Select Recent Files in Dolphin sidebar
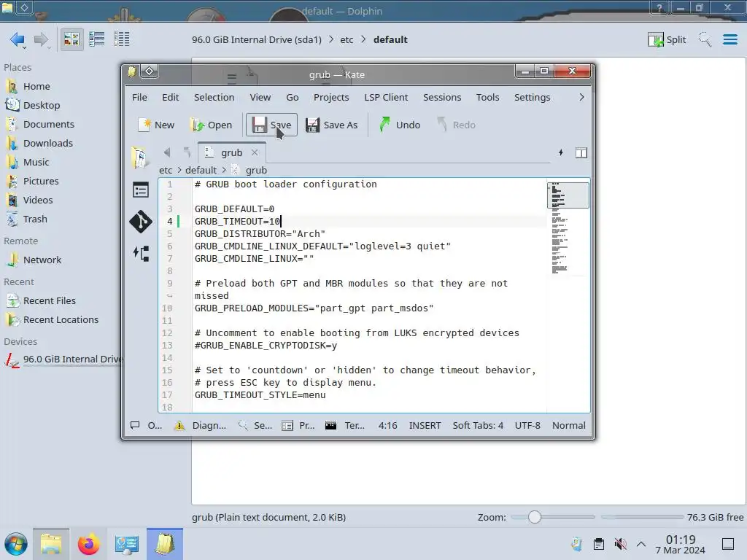The width and height of the screenshot is (747, 560). (x=50, y=300)
